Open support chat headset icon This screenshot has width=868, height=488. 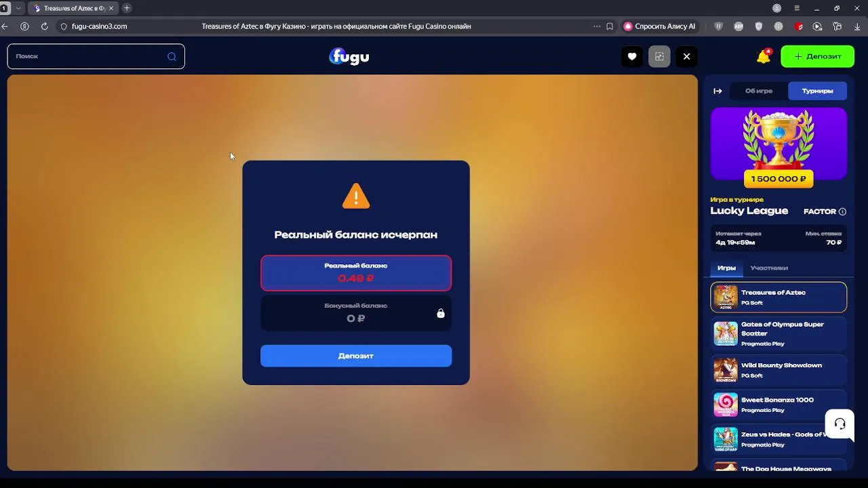point(840,424)
